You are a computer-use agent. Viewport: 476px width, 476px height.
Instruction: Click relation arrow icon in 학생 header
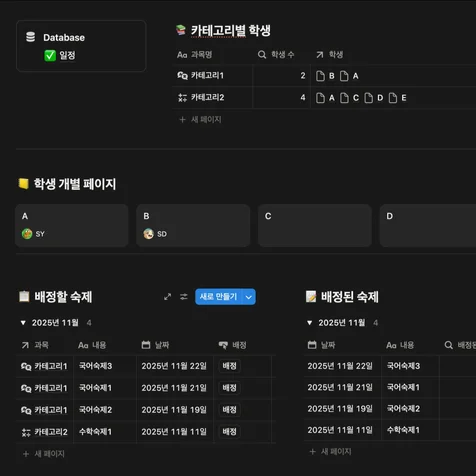(320, 55)
